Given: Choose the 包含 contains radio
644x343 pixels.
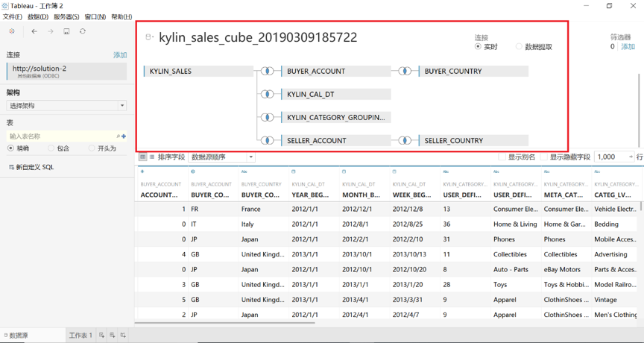Looking at the screenshot, I should point(51,148).
